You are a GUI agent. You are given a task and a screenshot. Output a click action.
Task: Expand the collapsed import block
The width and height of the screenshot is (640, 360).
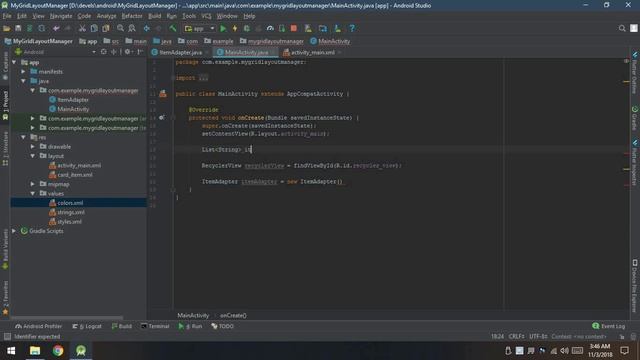[x=203, y=78]
